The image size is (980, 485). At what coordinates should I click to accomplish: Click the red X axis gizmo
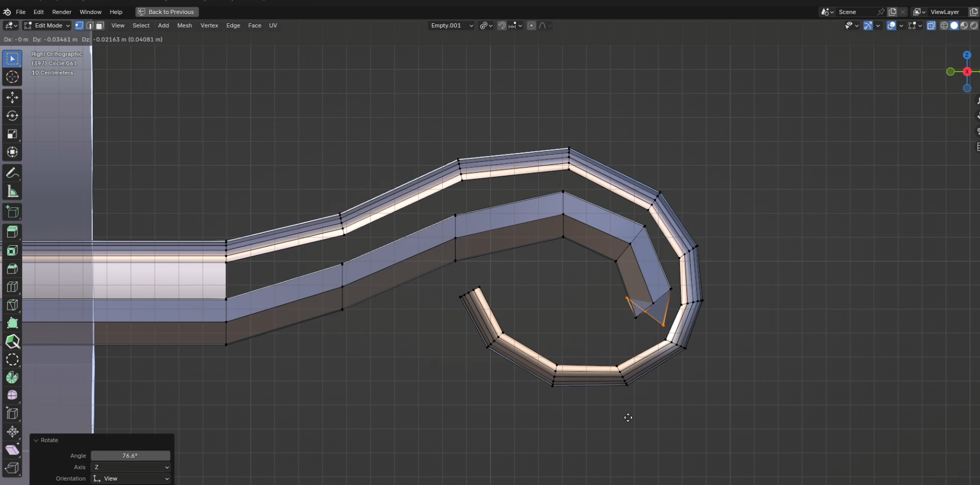(967, 72)
